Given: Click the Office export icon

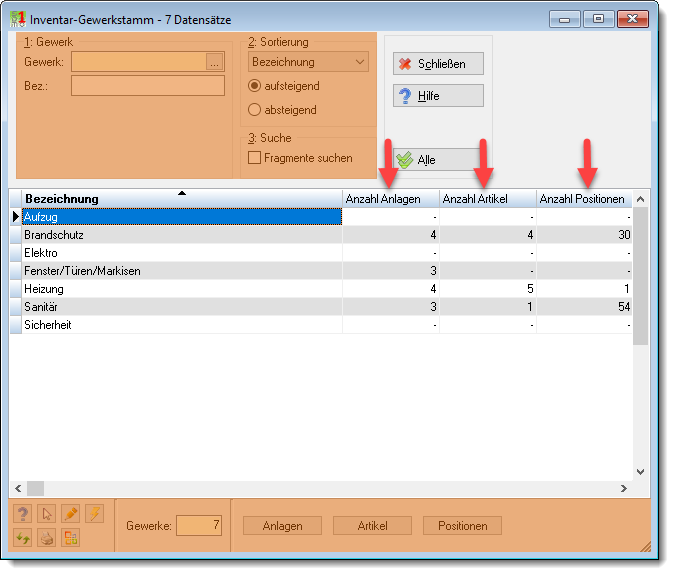Looking at the screenshot, I should coord(71,538).
